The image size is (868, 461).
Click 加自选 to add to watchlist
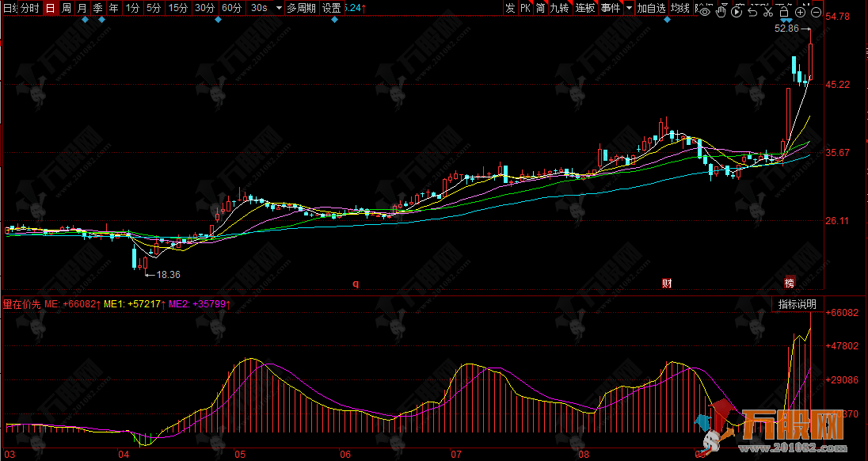(651, 8)
